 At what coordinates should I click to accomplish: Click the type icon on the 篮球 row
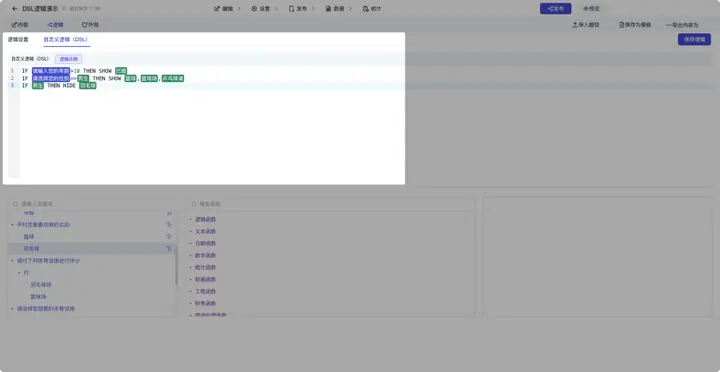(x=169, y=237)
